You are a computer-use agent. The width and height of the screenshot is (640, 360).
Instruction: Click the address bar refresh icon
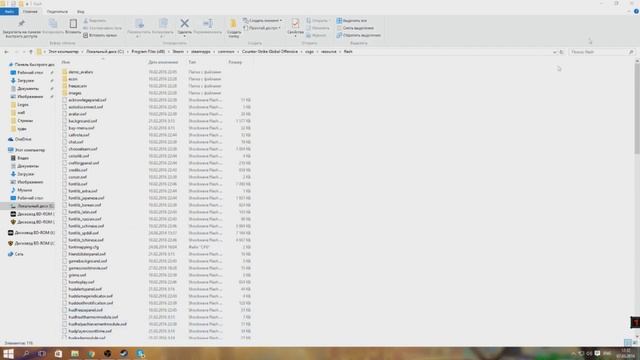point(562,52)
